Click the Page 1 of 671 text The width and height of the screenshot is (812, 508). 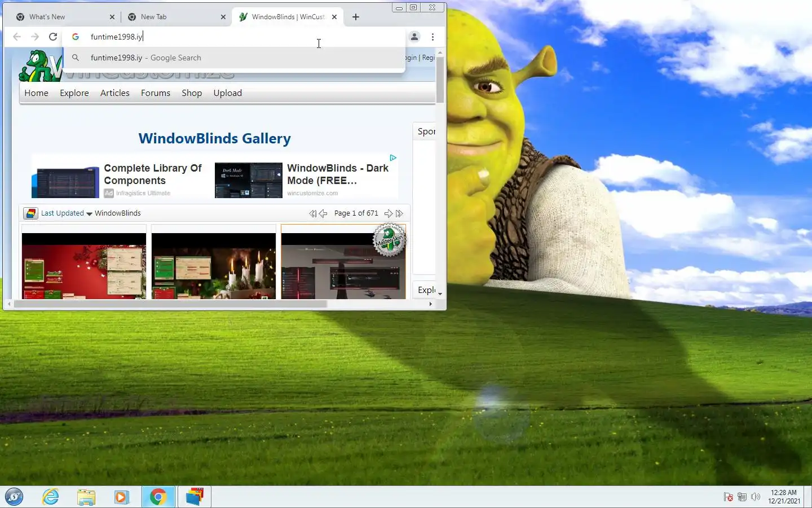(x=356, y=213)
